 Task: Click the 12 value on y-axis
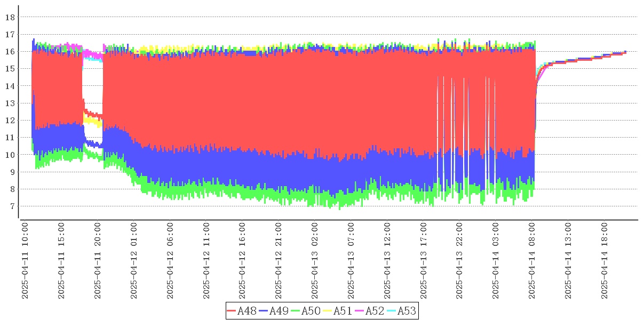point(9,120)
